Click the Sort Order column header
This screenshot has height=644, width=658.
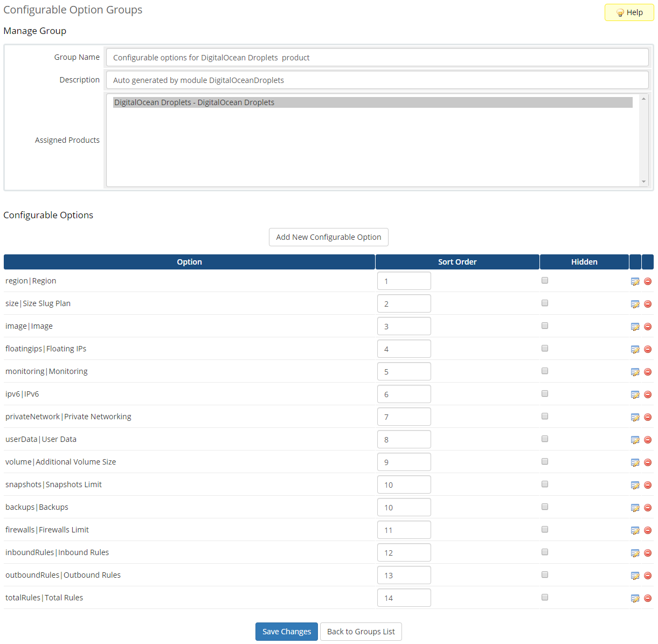coord(457,262)
